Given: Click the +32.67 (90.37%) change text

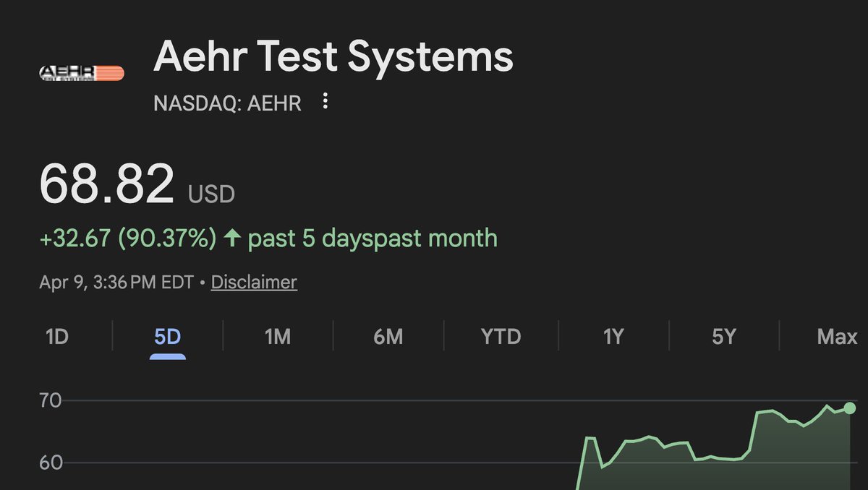Looking at the screenshot, I should pos(128,238).
